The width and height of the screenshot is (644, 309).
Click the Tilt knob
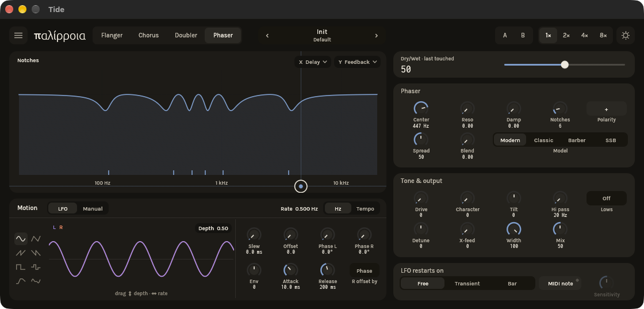[514, 198]
